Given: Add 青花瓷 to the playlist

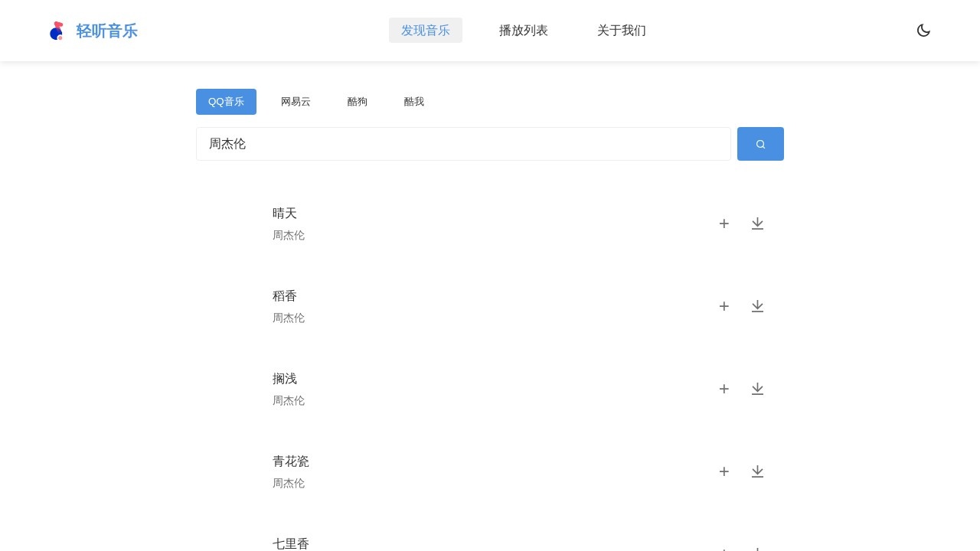Looking at the screenshot, I should click(x=724, y=471).
